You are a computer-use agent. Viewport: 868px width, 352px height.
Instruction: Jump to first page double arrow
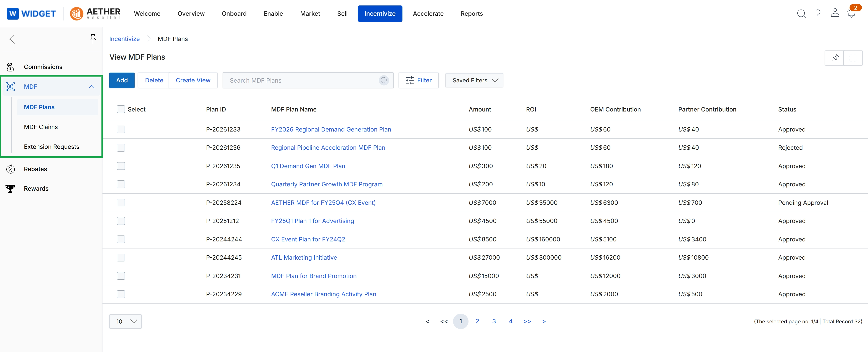[x=444, y=321]
